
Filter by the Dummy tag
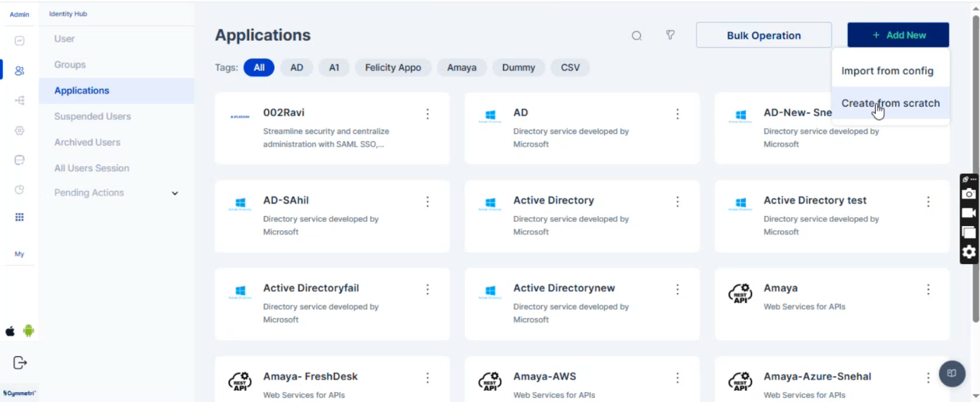(518, 68)
